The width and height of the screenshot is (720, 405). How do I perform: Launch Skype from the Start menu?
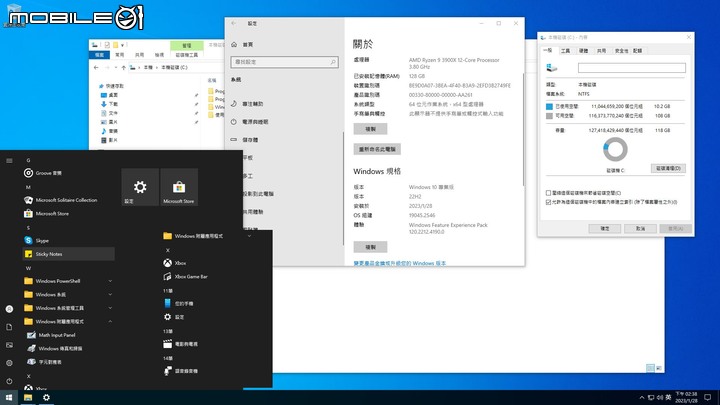tap(36, 241)
